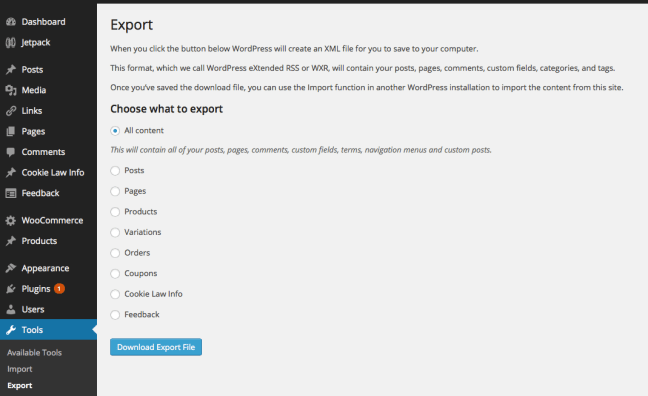Click the Links chain icon
This screenshot has width=648, height=396.
[x=11, y=111]
